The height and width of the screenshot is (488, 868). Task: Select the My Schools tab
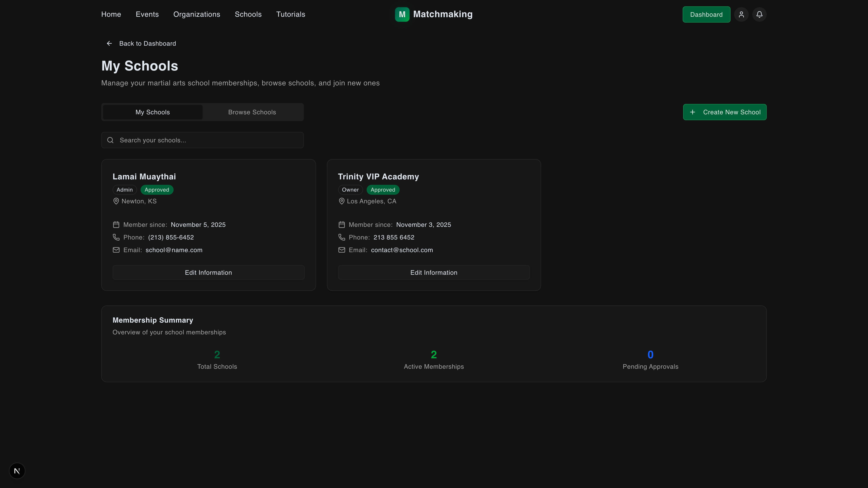click(153, 112)
